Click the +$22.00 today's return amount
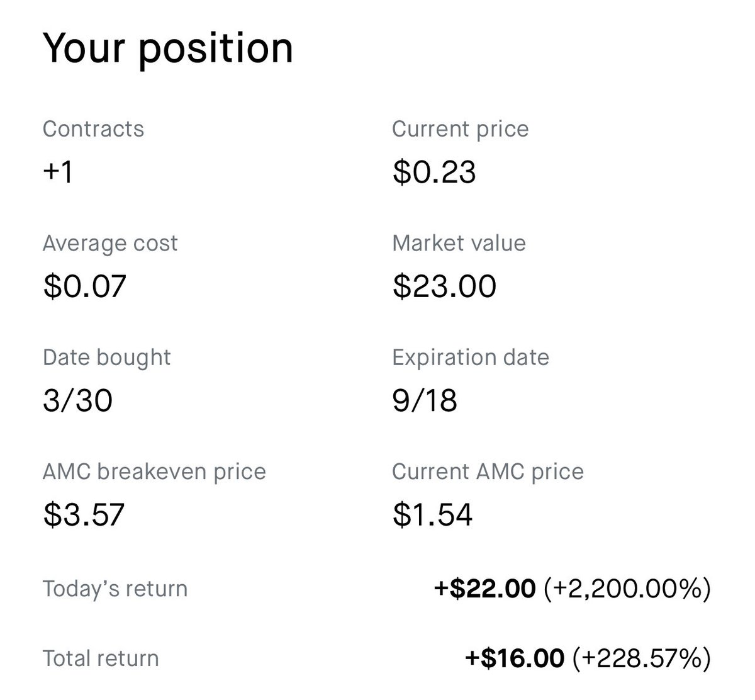The image size is (755, 700). click(485, 589)
